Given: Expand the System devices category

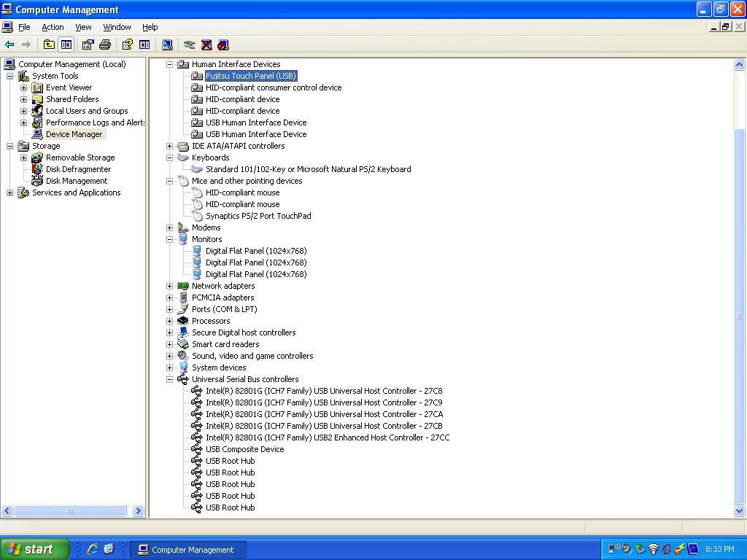Looking at the screenshot, I should (x=169, y=367).
